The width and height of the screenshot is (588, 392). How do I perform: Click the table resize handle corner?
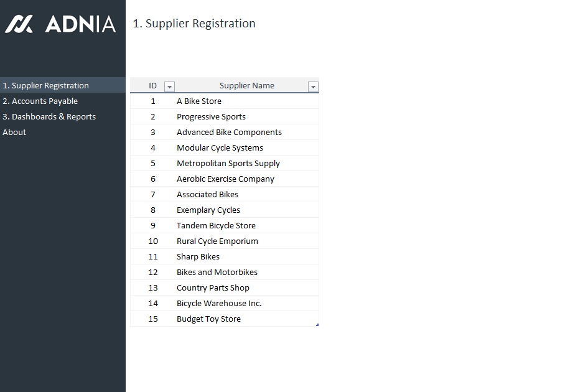click(x=317, y=325)
